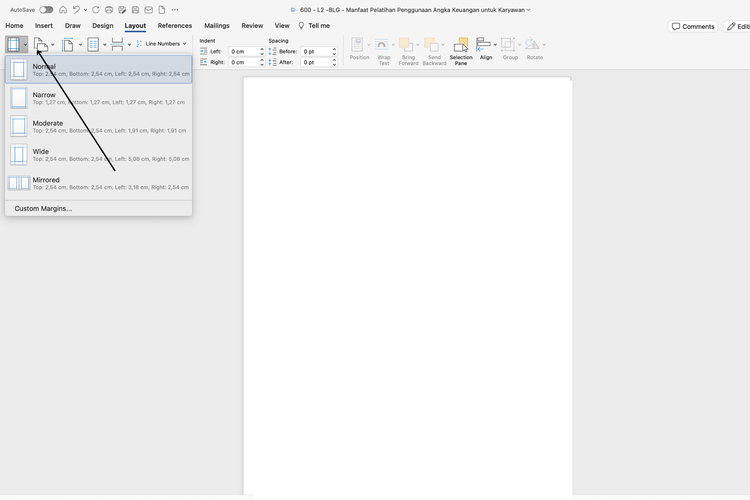This screenshot has width=750, height=500.
Task: Click the Editing pencil button
Action: [x=737, y=26]
